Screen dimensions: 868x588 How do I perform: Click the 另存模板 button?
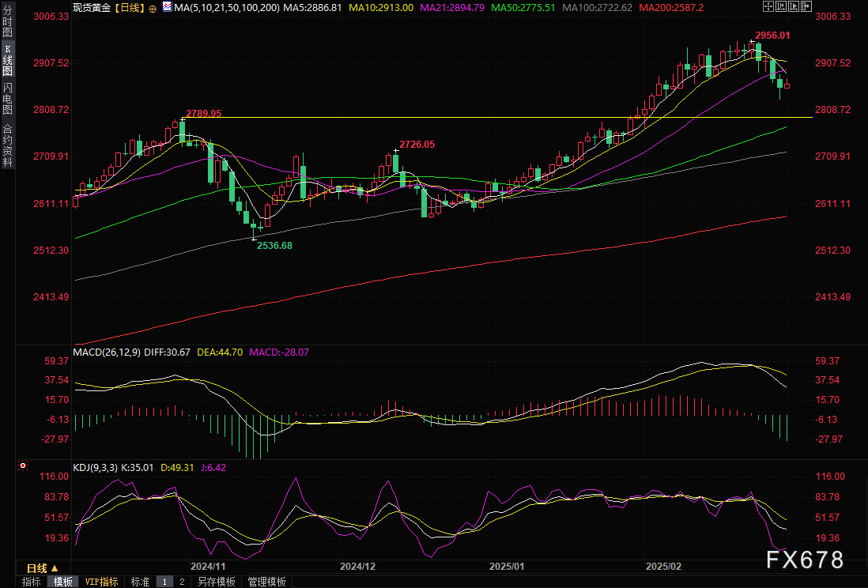217,582
